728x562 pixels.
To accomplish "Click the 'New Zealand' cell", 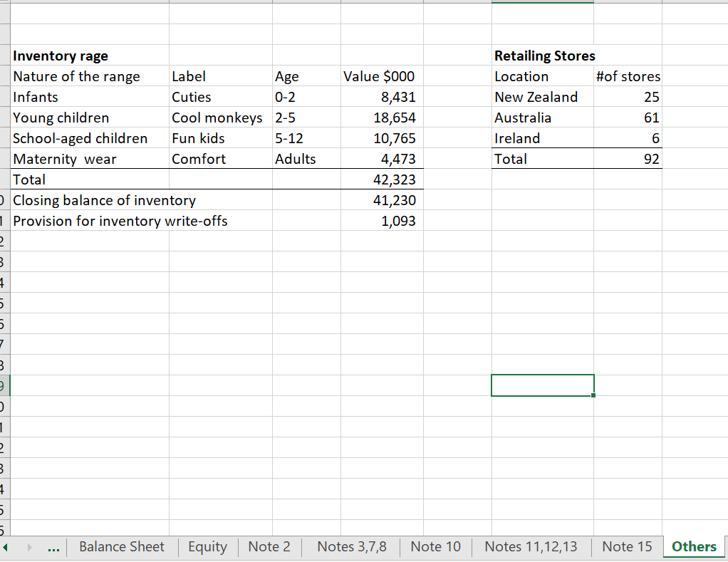I will (x=542, y=97).
